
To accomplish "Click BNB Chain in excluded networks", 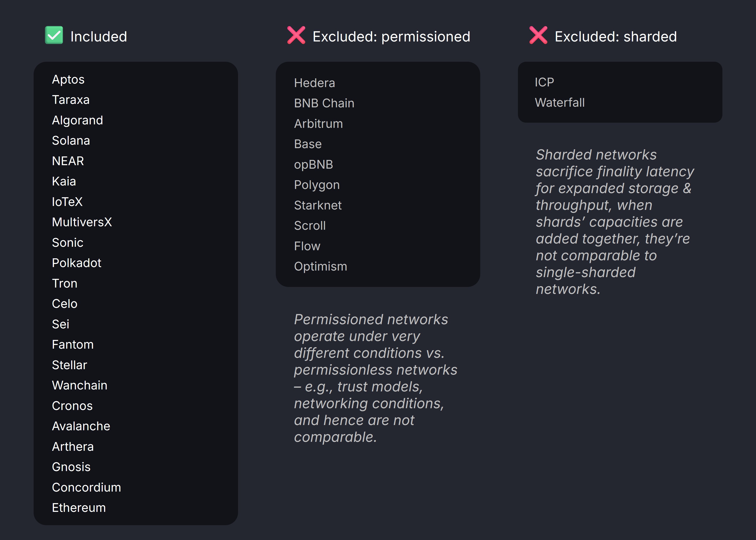I will point(324,103).
